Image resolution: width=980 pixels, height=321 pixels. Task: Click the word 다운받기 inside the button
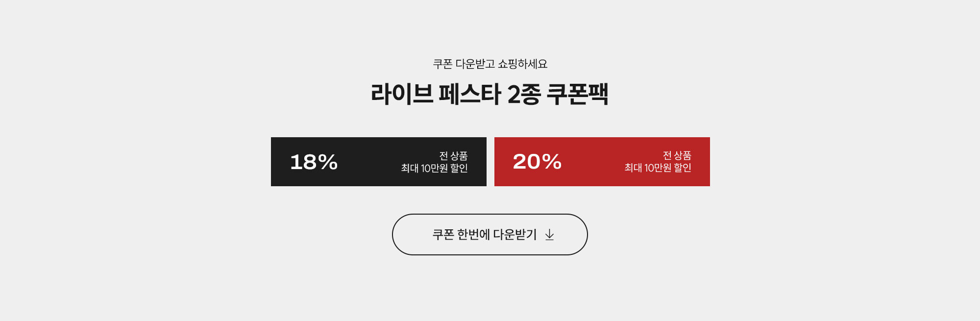pyautogui.click(x=514, y=235)
